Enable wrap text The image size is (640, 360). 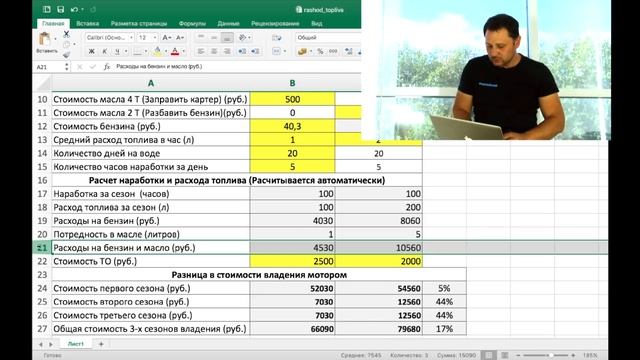[x=277, y=38]
